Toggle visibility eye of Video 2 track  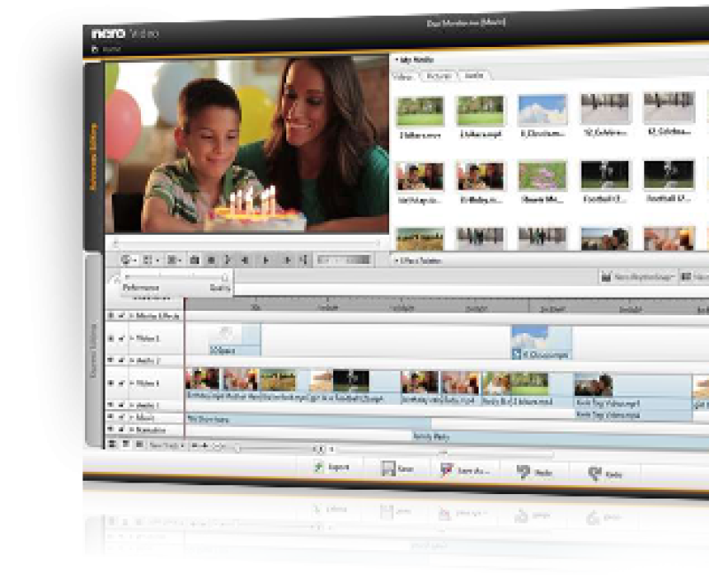[x=112, y=338]
